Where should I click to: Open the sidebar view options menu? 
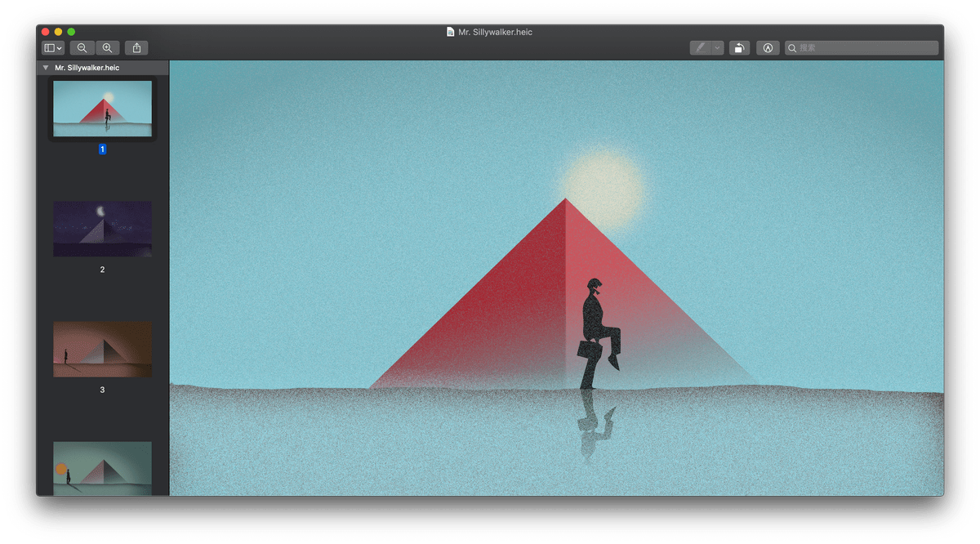(x=53, y=48)
